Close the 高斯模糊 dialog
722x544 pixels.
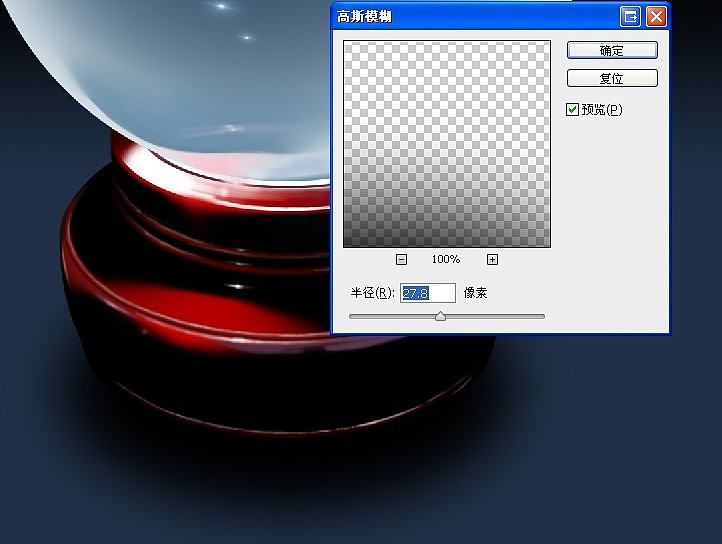pyautogui.click(x=656, y=17)
